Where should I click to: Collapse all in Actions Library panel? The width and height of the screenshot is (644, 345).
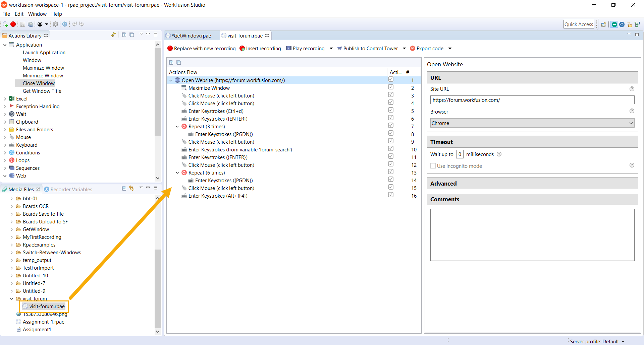(132, 35)
